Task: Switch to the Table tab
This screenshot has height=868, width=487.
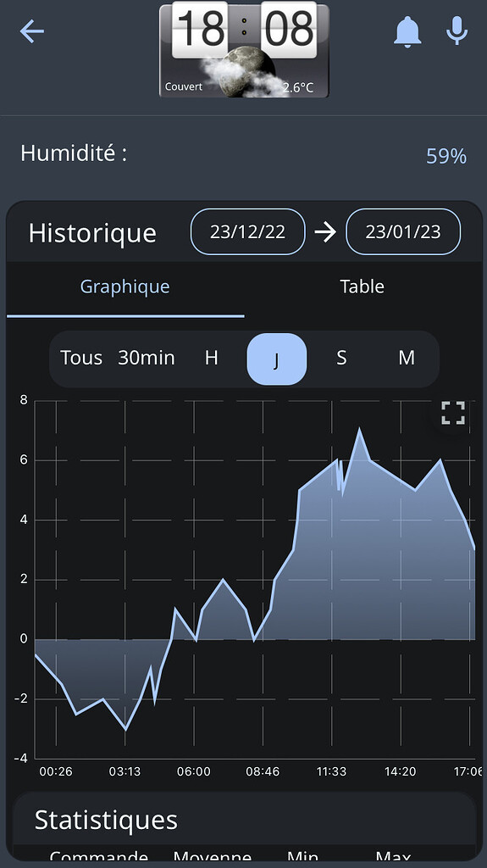Action: (362, 287)
